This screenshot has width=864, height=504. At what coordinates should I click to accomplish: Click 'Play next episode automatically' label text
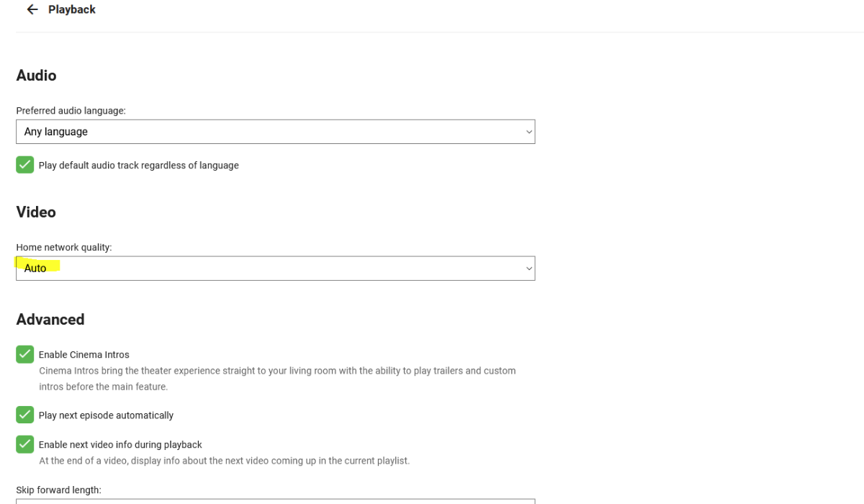point(106,415)
